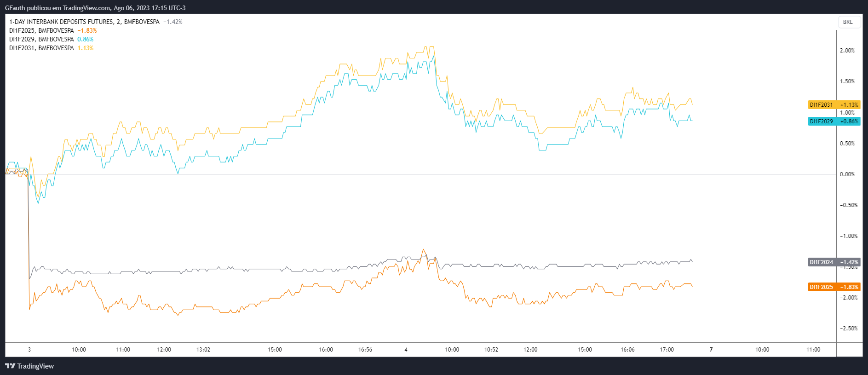Click the day 4 marker on time axis
Viewport: 868px width, 375px height.
[x=406, y=350]
